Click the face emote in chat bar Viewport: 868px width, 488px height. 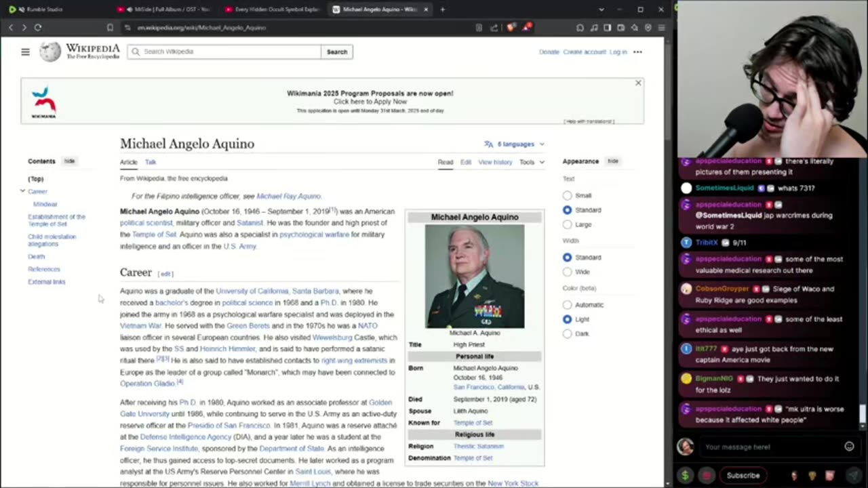(x=794, y=475)
